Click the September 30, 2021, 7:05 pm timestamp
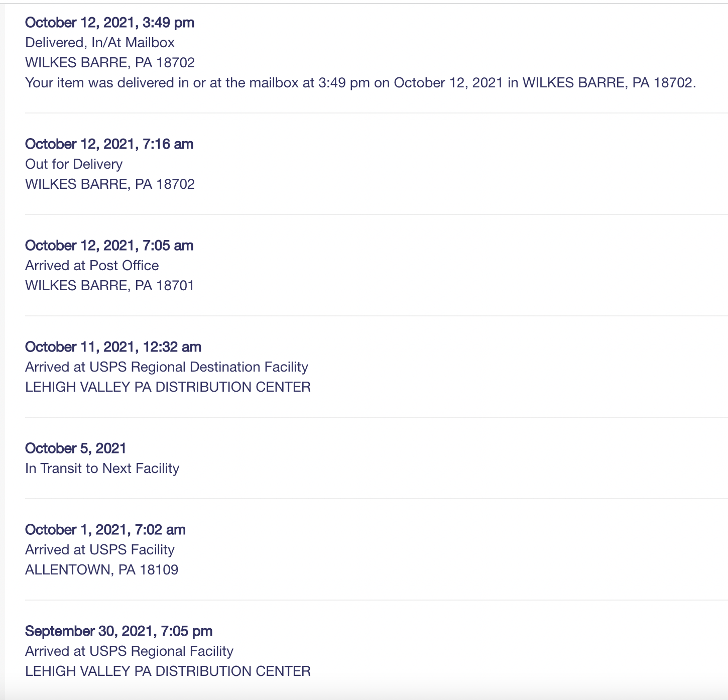Screen dimensions: 728x700 118,631
